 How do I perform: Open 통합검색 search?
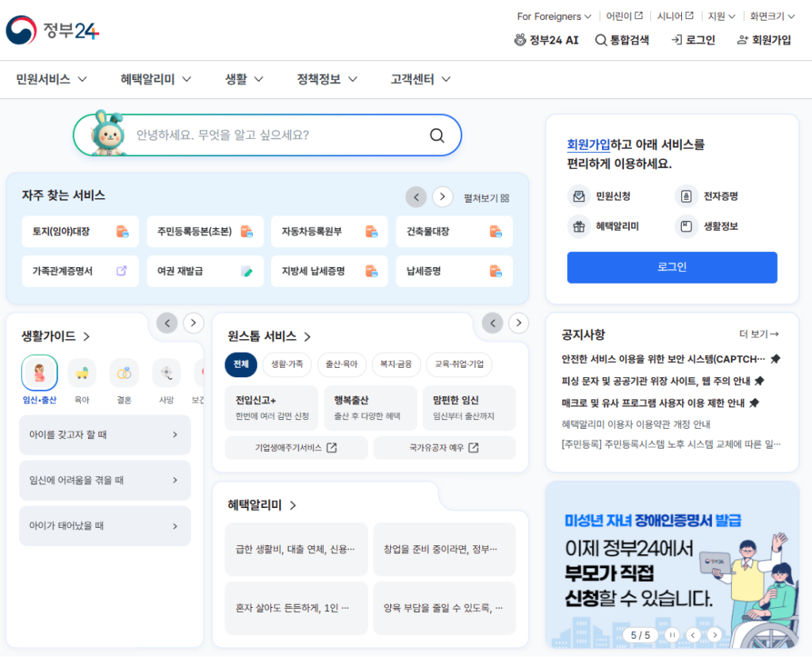(x=622, y=40)
